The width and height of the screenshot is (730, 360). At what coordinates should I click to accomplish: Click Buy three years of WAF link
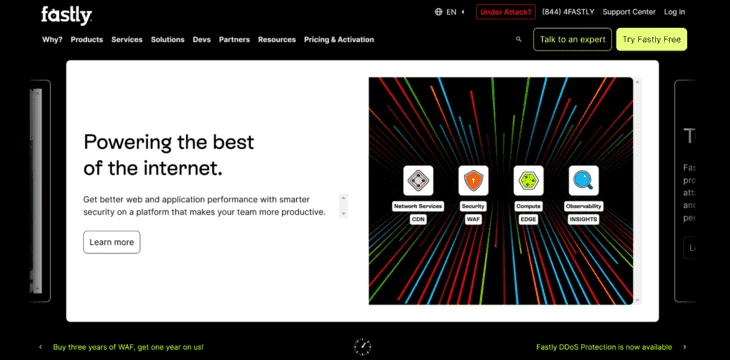pyautogui.click(x=128, y=347)
